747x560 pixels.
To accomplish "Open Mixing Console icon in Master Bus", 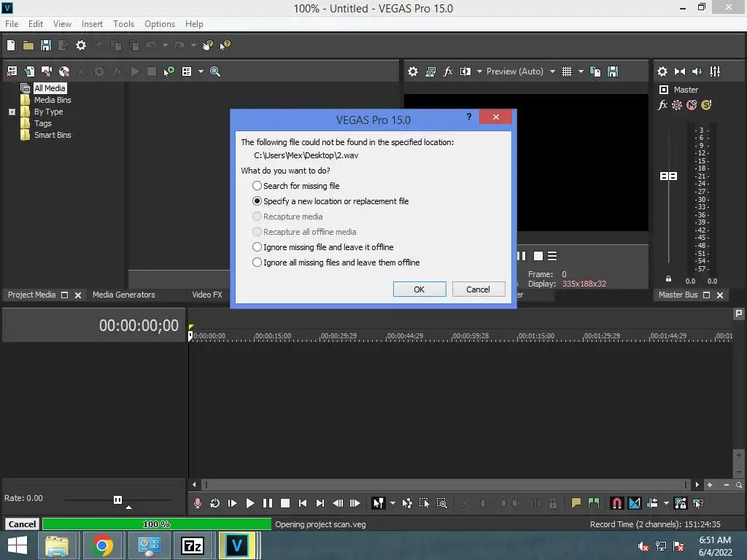I will (715, 71).
